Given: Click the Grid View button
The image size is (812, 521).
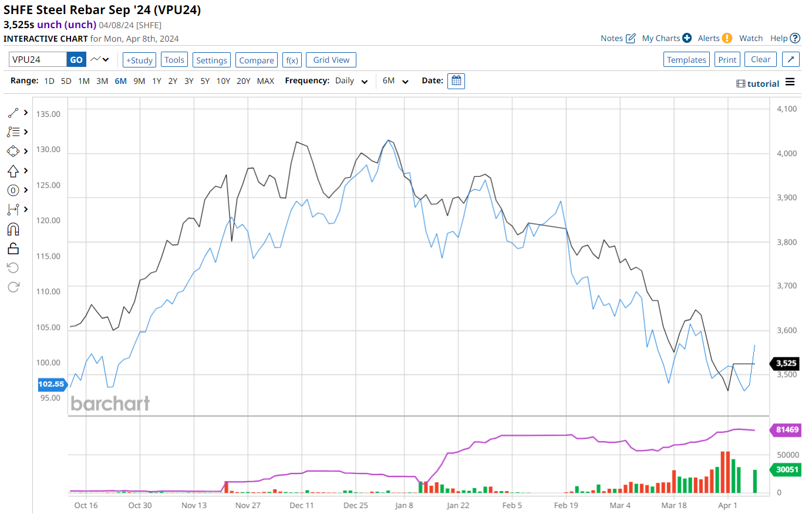Looking at the screenshot, I should (x=331, y=60).
